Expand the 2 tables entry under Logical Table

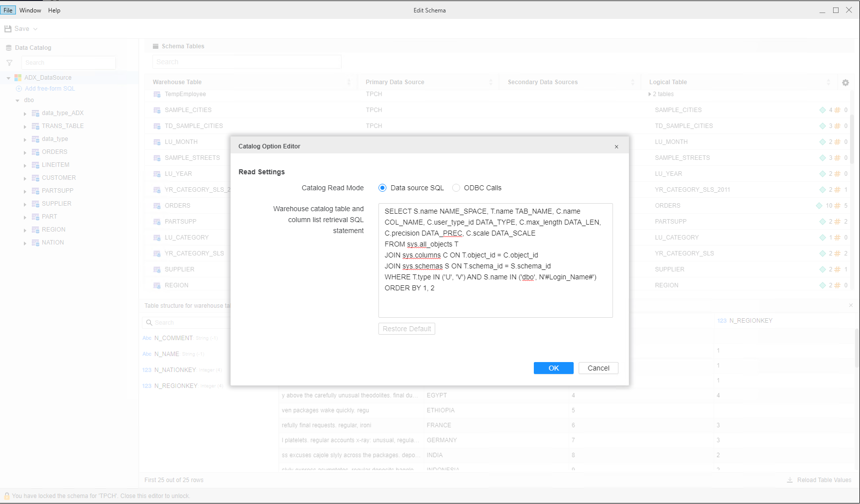tap(650, 94)
